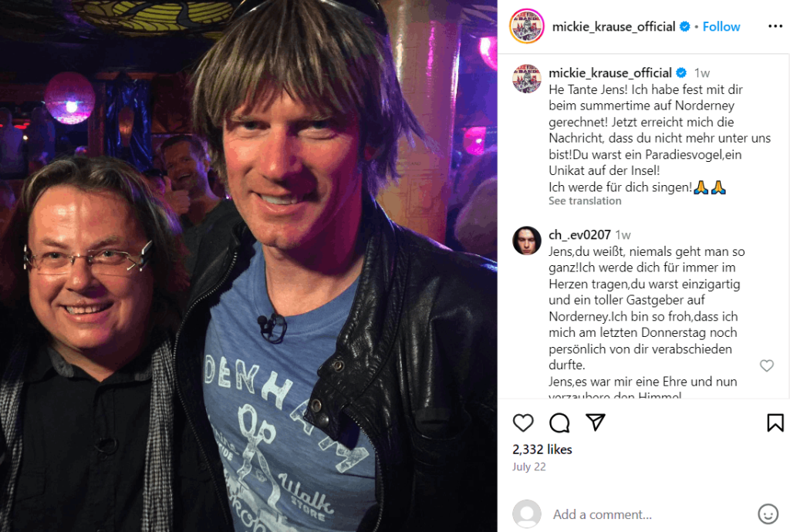Viewport: 790px width, 532px height.
Task: Click See translation under the caption
Action: [x=585, y=200]
